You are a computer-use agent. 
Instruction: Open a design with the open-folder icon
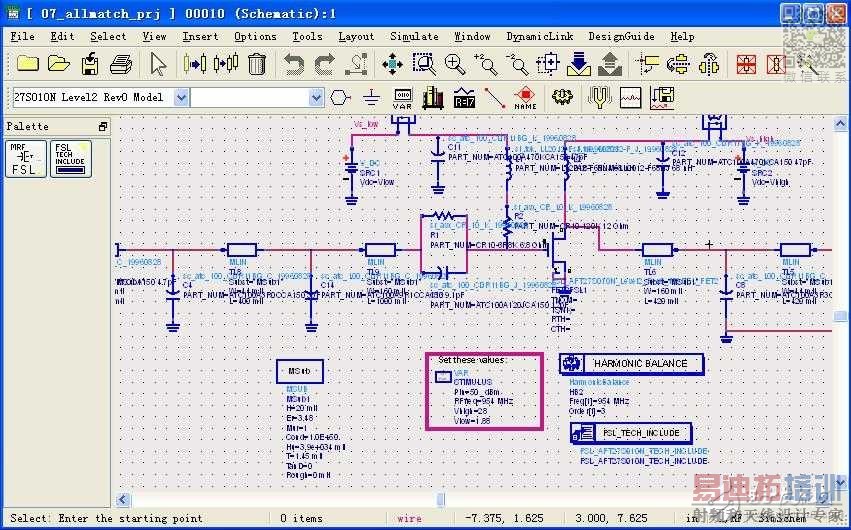tap(59, 64)
